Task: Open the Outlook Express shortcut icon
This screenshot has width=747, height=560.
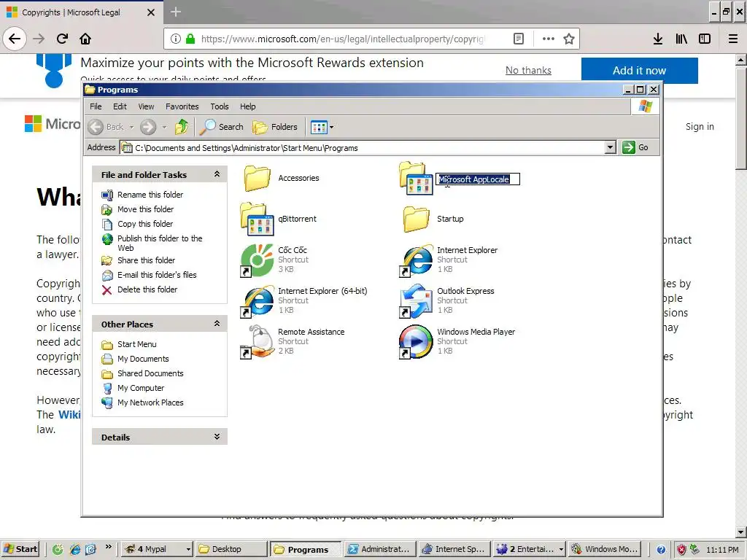Action: point(416,301)
